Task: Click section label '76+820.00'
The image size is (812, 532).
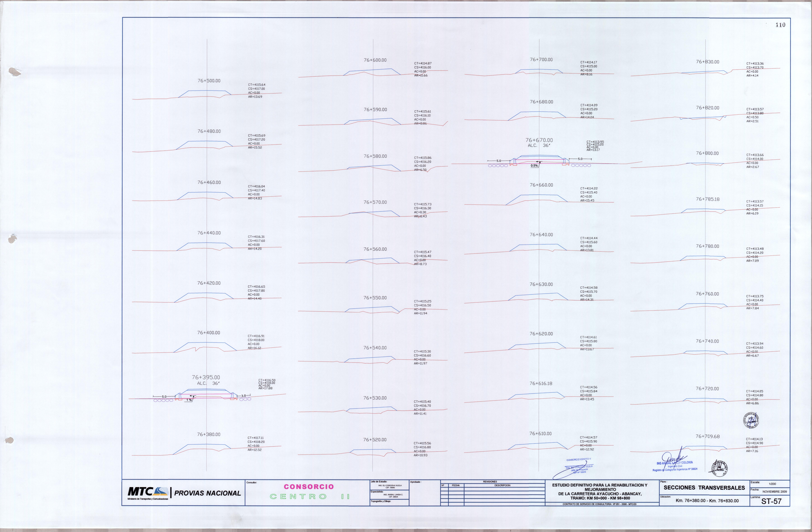Action: (x=708, y=108)
